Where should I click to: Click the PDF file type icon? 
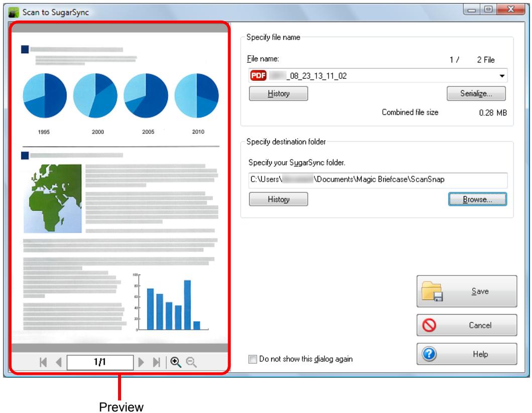pos(258,76)
